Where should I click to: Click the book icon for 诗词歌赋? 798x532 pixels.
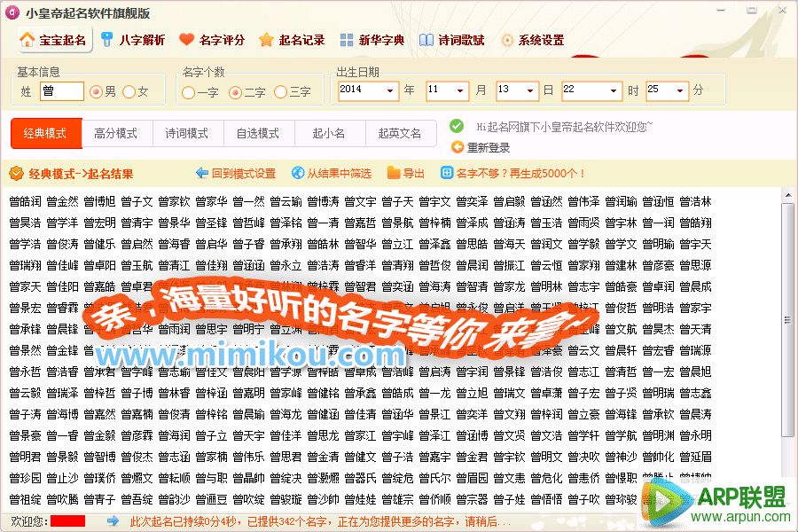(426, 40)
